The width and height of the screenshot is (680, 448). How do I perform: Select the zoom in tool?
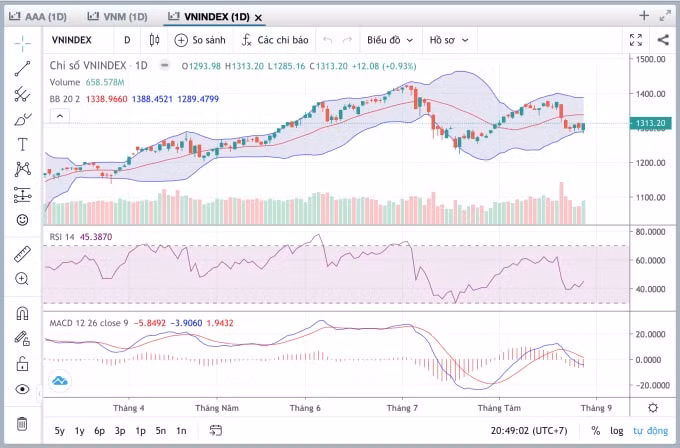(x=22, y=279)
